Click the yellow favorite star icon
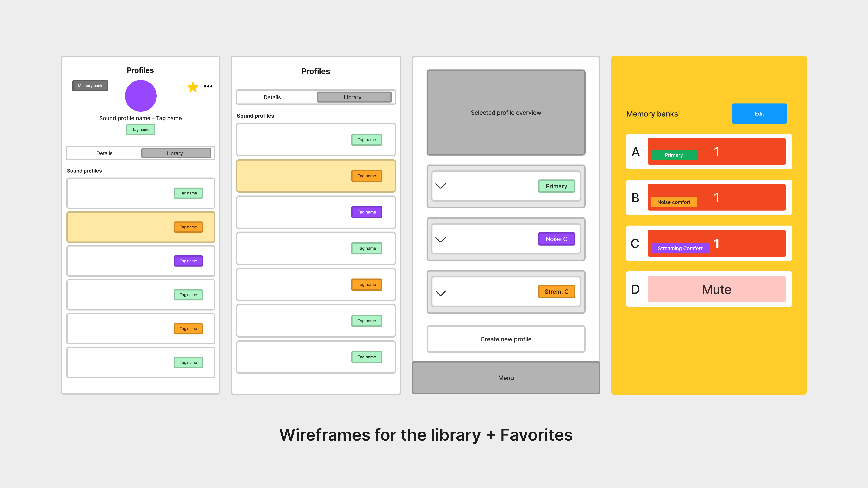This screenshot has width=868, height=488. tap(193, 87)
